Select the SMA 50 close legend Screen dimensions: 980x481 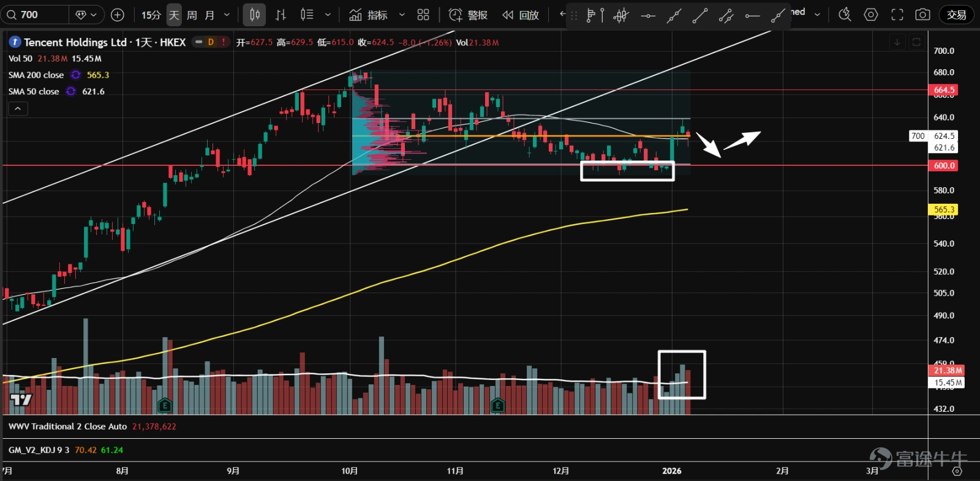click(34, 91)
